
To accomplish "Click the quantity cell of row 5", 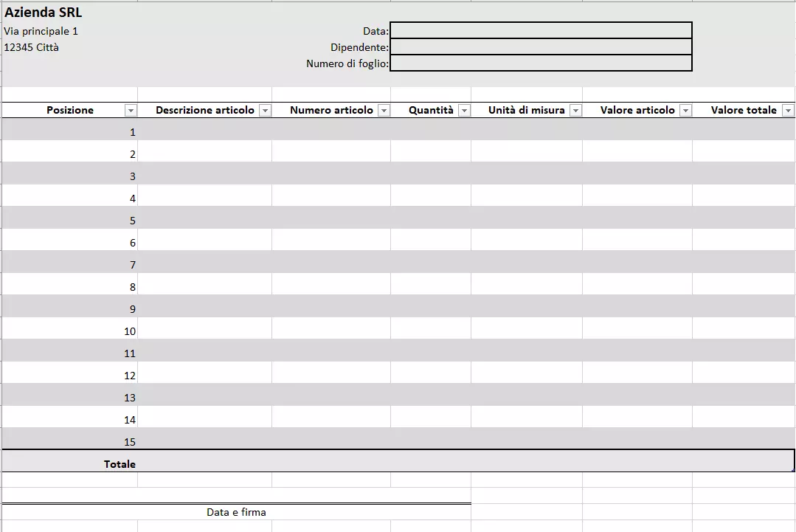I will [x=432, y=220].
